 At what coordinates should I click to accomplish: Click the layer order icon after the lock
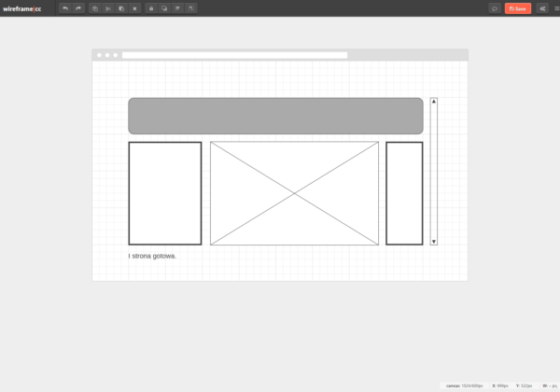click(164, 8)
